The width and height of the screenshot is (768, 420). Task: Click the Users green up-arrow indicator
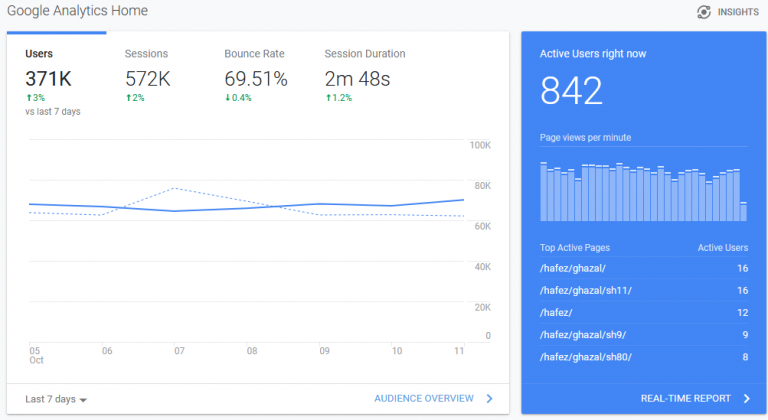pyautogui.click(x=29, y=98)
